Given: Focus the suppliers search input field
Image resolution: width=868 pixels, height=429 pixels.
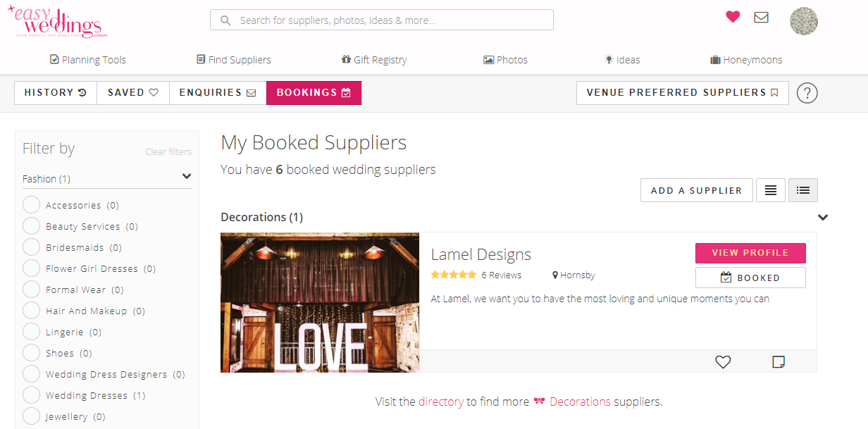Looking at the screenshot, I should [382, 20].
